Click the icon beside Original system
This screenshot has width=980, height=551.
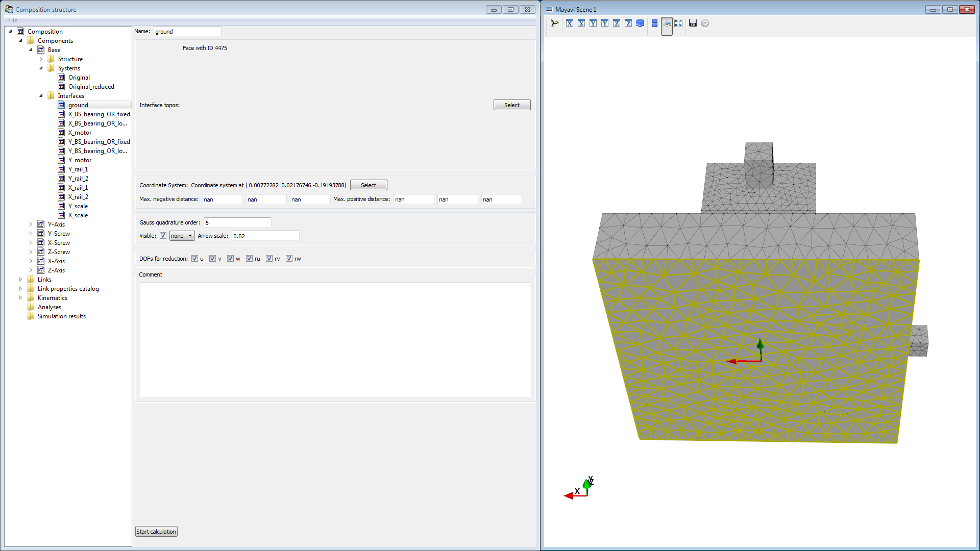point(61,78)
